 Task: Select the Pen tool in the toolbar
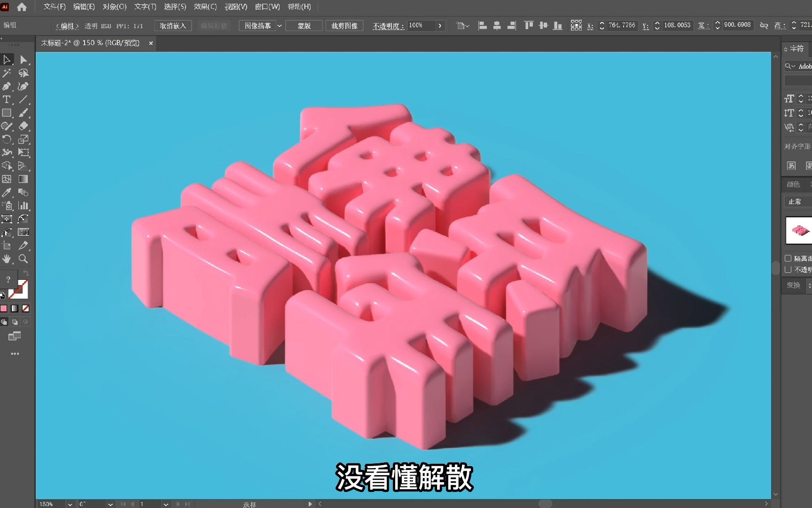7,87
